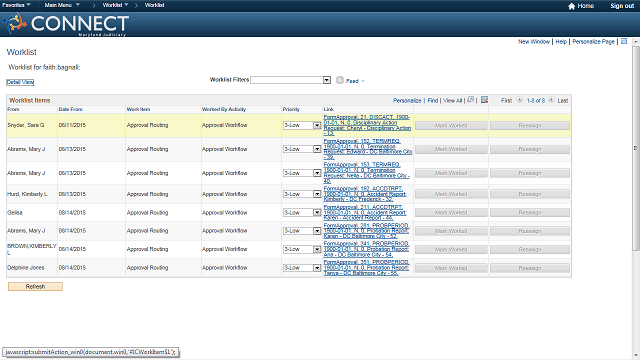This screenshot has width=640, height=360.
Task: Open FormApproval 351 PROBPERIOD Probation Report link
Action: click(x=366, y=268)
